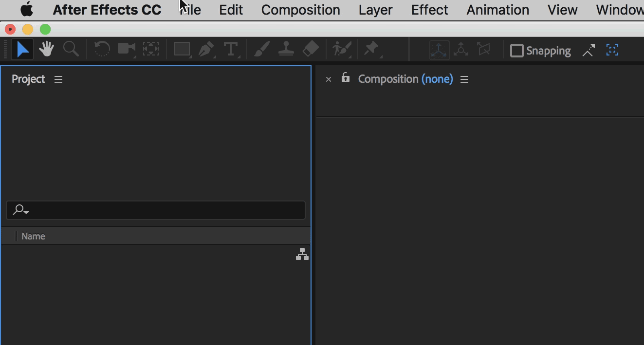The width and height of the screenshot is (644, 345).
Task: Select the Pen tool
Action: tap(207, 50)
